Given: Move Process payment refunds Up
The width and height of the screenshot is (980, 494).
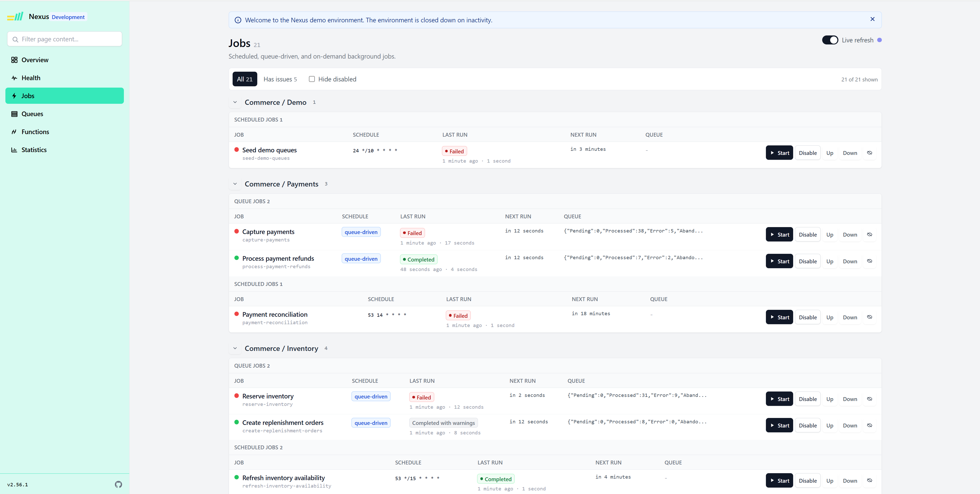Looking at the screenshot, I should 830,261.
